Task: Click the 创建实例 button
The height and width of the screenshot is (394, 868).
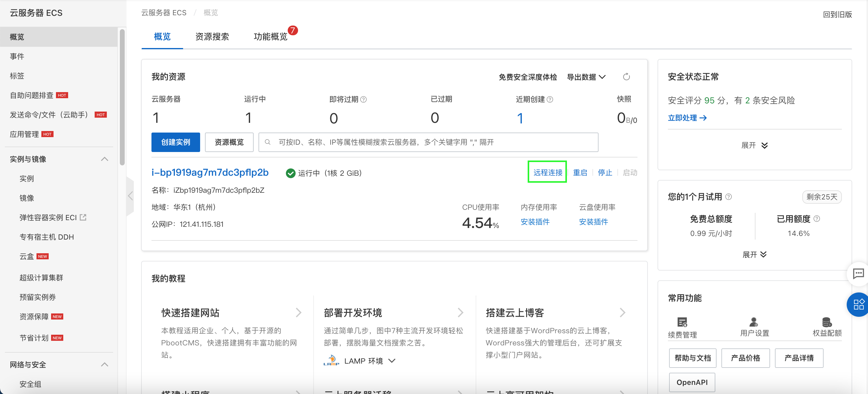Action: (175, 142)
